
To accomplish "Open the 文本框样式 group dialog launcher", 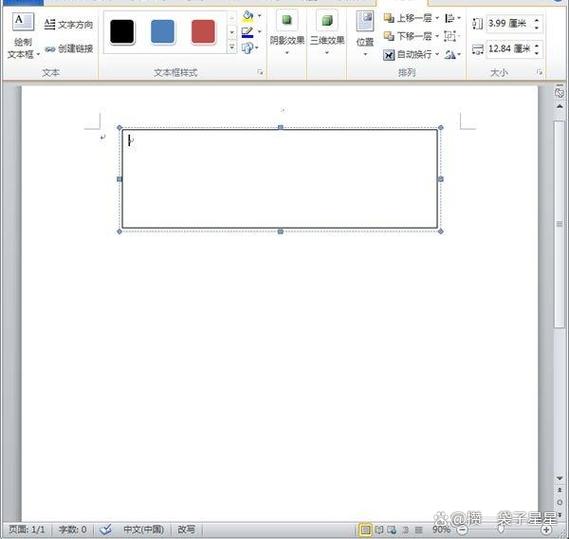I will coord(260,72).
